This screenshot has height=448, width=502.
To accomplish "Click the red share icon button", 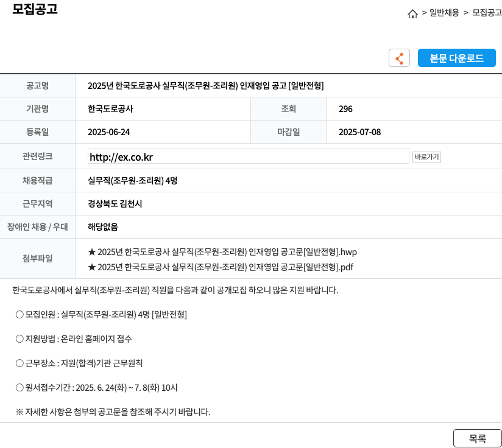I will click(x=399, y=58).
